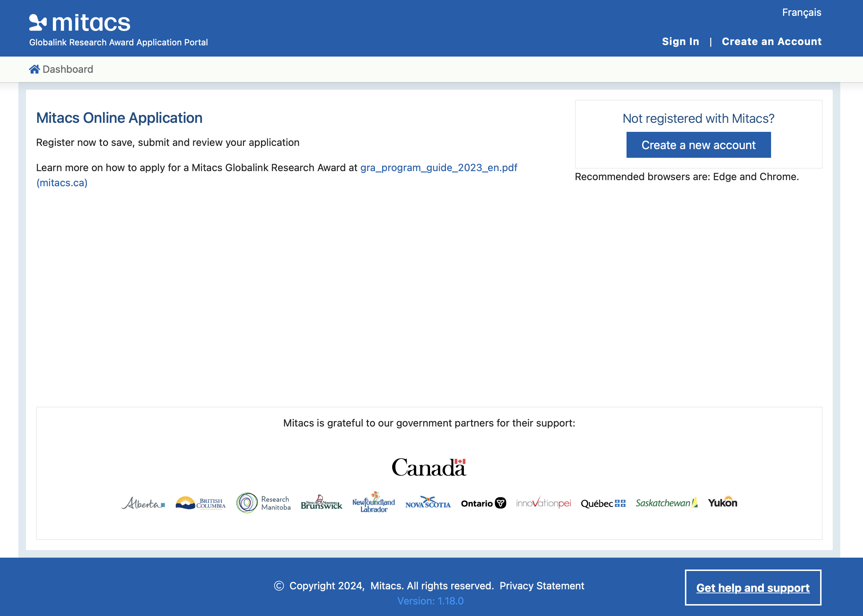Image resolution: width=863 pixels, height=616 pixels.
Task: Open the innovationpei partner logo
Action: [543, 503]
